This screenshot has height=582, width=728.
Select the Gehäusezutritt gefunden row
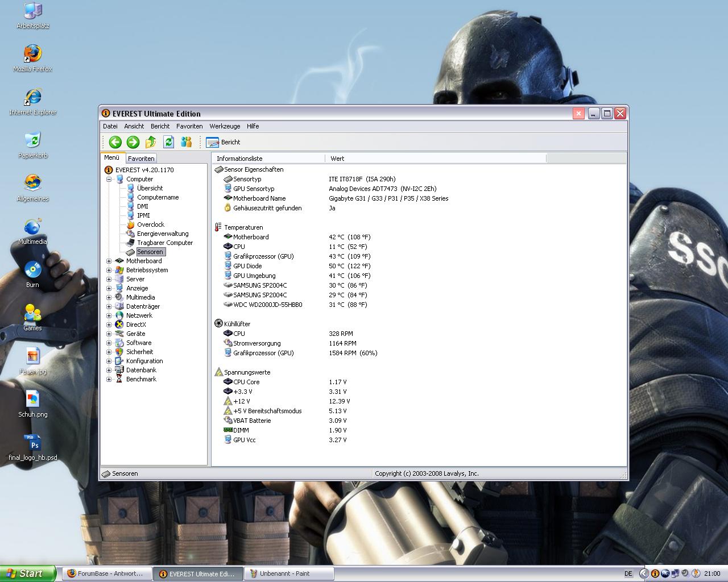(419, 208)
